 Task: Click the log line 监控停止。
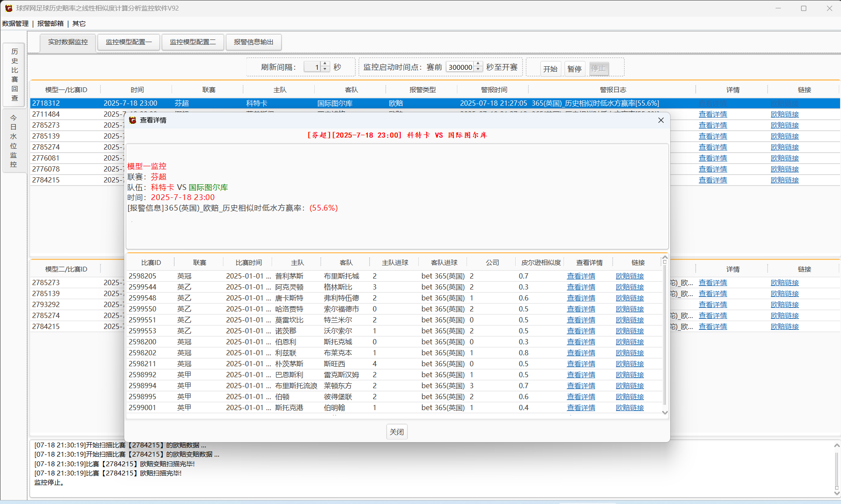(50, 483)
